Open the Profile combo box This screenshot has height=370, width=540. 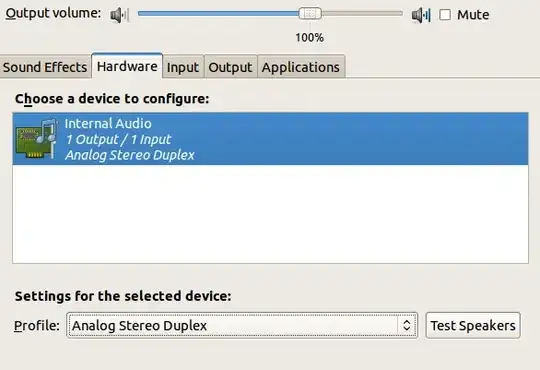point(242,325)
